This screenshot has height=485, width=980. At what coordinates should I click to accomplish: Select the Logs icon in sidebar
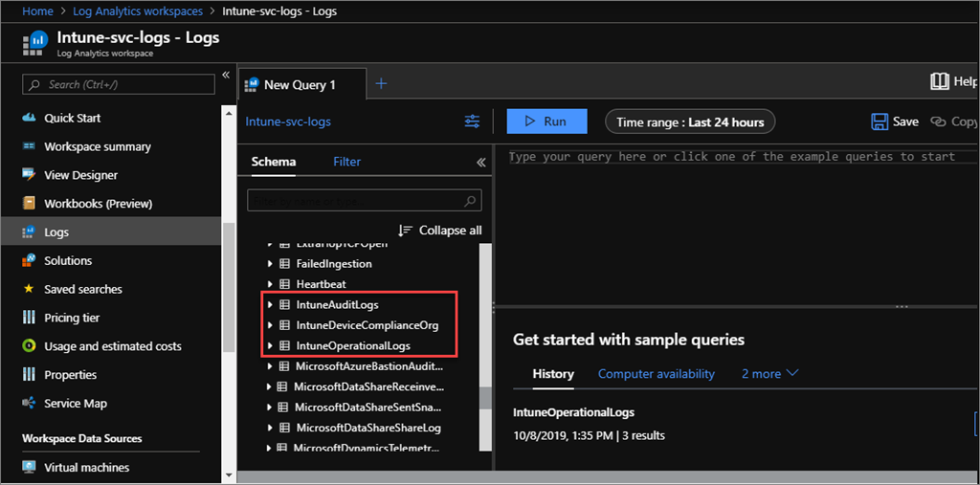(29, 232)
